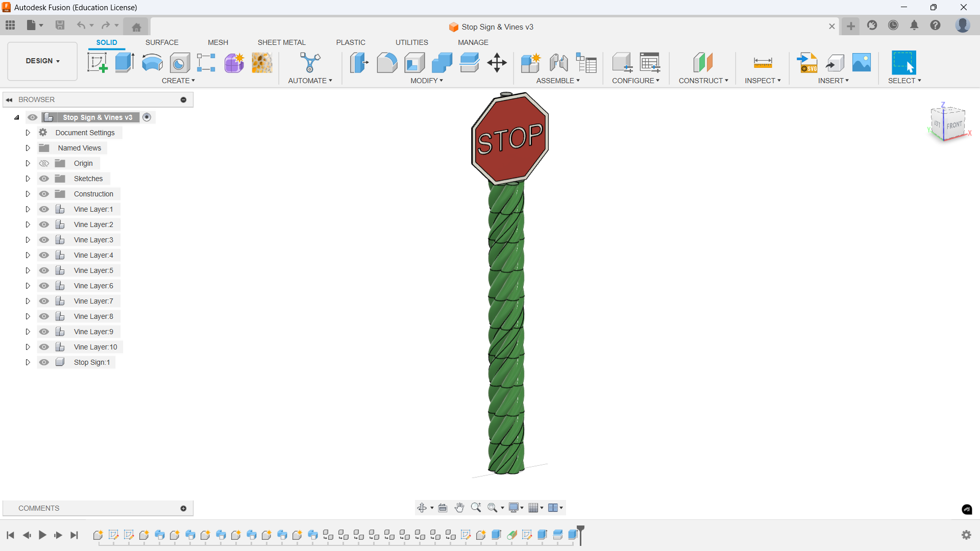Hide Vine Layer:10 component
The image size is (980, 551).
coord(44,347)
